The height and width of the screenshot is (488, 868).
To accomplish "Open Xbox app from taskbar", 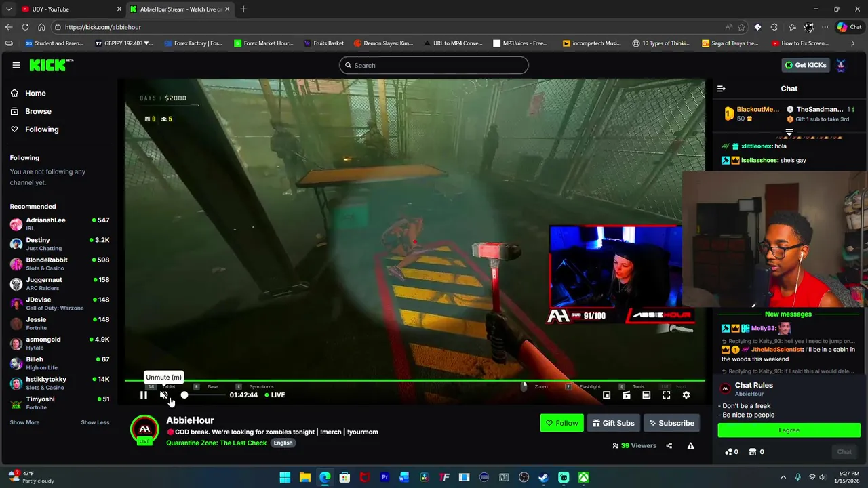I will tap(583, 477).
